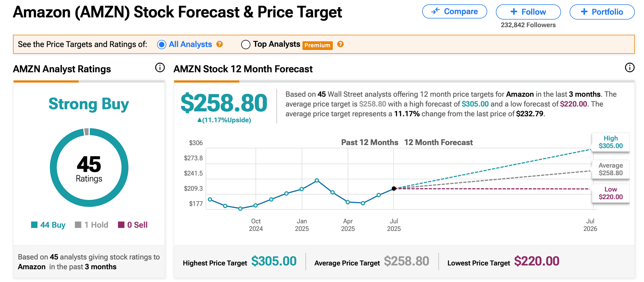Viewport: 644px width, 282px height.
Task: Click the 0 Sell purple legend swatch
Action: 121,225
